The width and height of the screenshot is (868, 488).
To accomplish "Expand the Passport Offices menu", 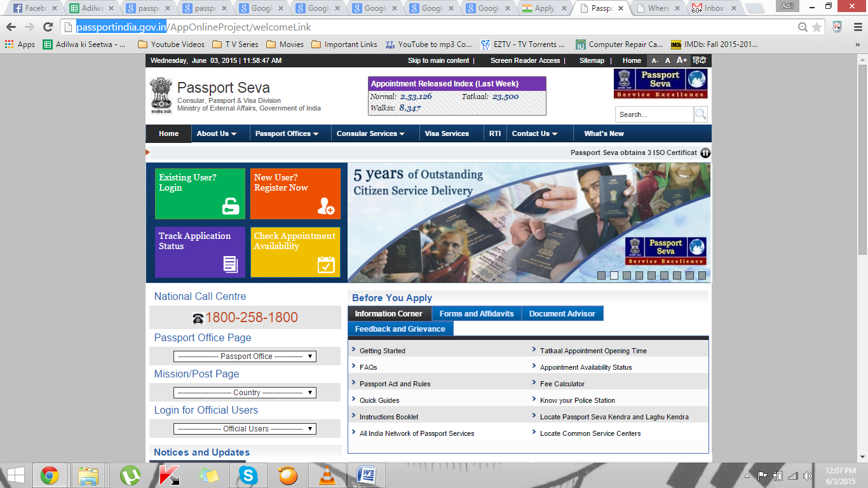I will (287, 133).
